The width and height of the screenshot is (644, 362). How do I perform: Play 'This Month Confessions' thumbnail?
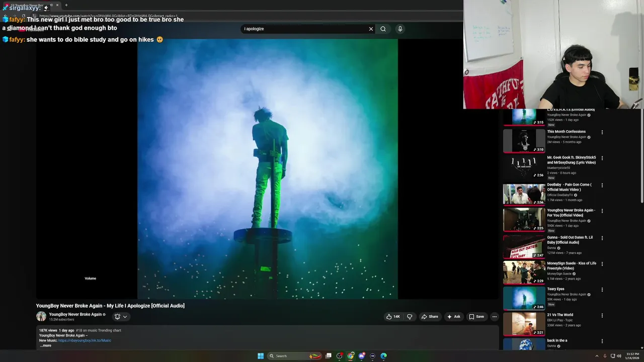524,141
